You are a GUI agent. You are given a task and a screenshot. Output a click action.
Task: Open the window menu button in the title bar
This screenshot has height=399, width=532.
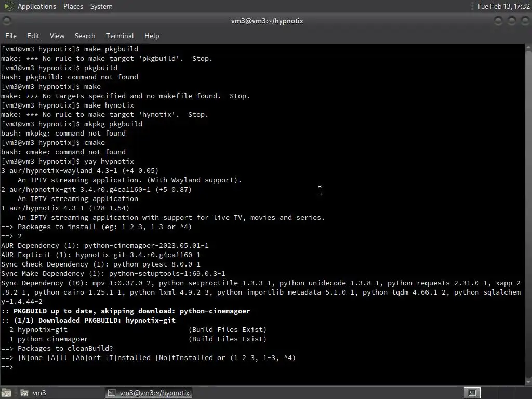[7, 21]
